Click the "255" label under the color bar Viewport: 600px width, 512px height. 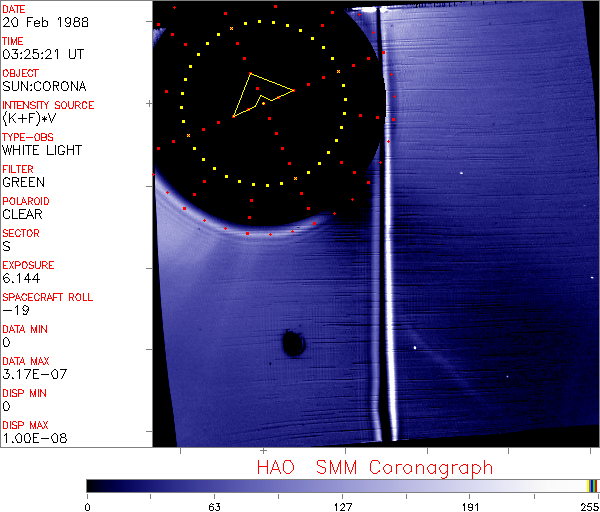[x=589, y=505]
